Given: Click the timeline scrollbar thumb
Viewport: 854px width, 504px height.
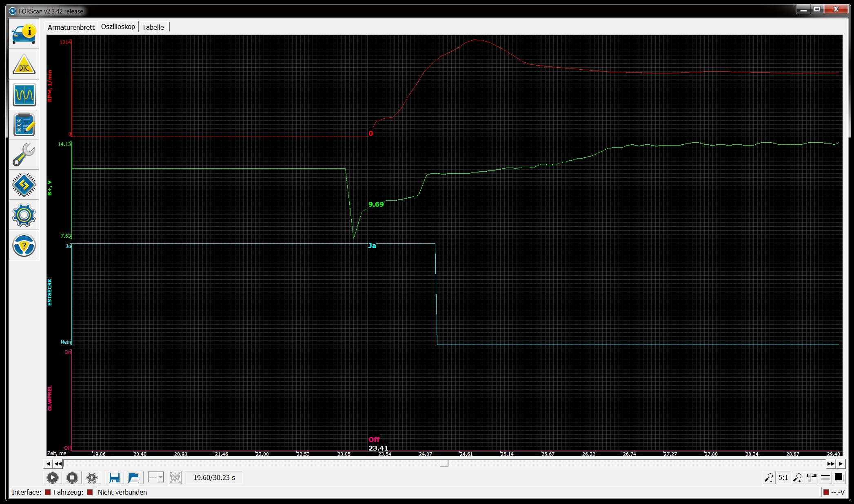Looking at the screenshot, I should [x=444, y=464].
